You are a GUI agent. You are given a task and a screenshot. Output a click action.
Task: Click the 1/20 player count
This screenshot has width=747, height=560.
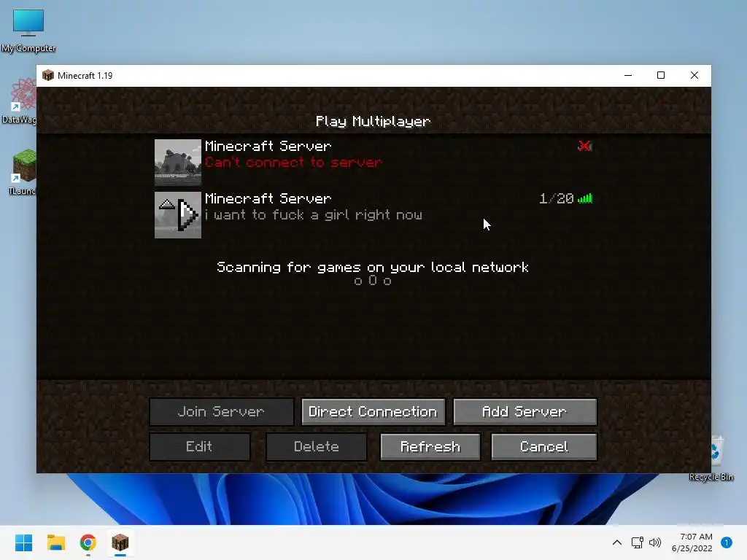tap(556, 198)
